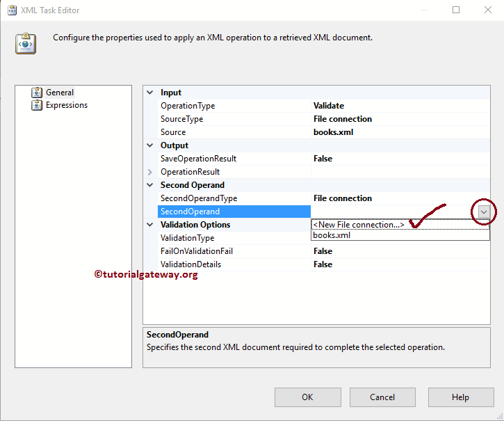Collapse the Validation Options section
The height and width of the screenshot is (421, 504).
pyautogui.click(x=149, y=224)
